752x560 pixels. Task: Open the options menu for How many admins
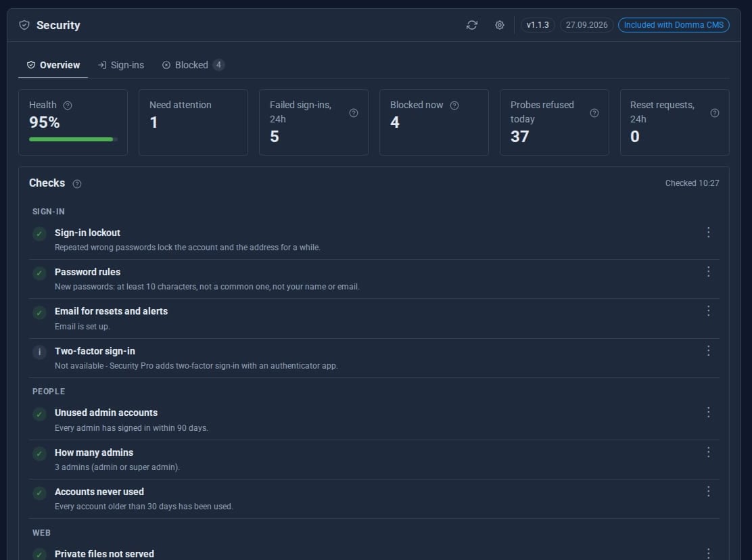tap(708, 452)
